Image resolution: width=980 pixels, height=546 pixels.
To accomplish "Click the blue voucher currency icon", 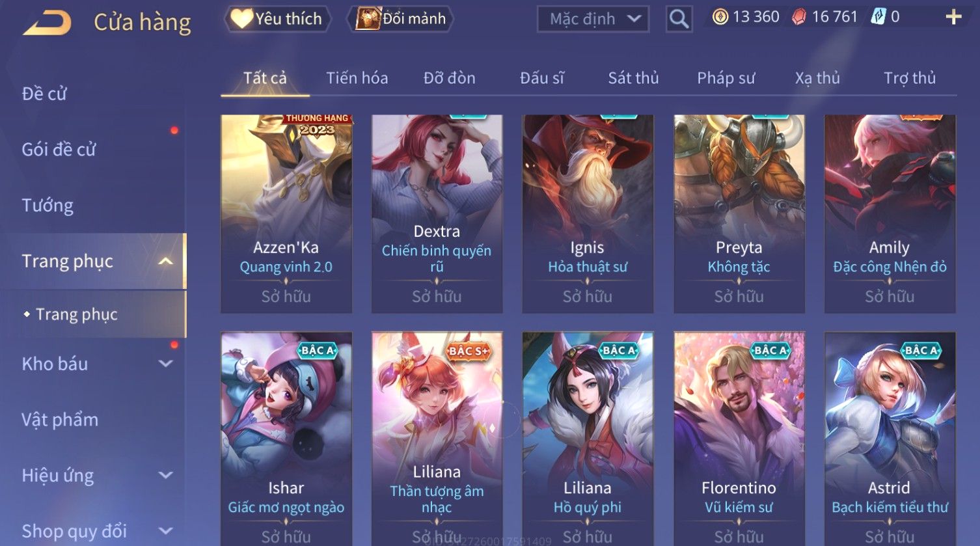I will coord(878,18).
